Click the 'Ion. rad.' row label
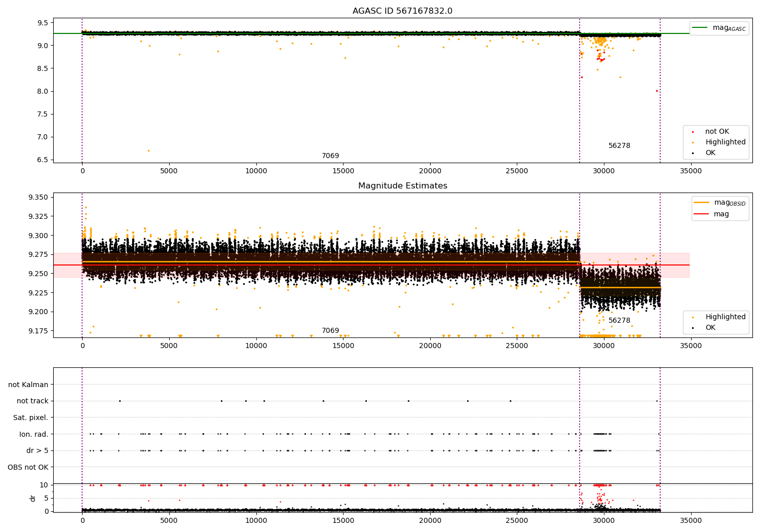760x532 pixels. 34,434
